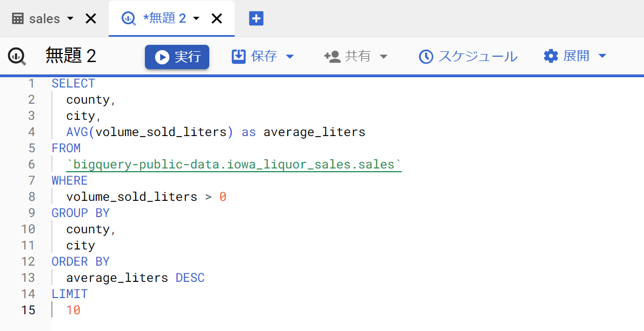Click the add-person share icon
The image size is (644, 331).
(332, 57)
